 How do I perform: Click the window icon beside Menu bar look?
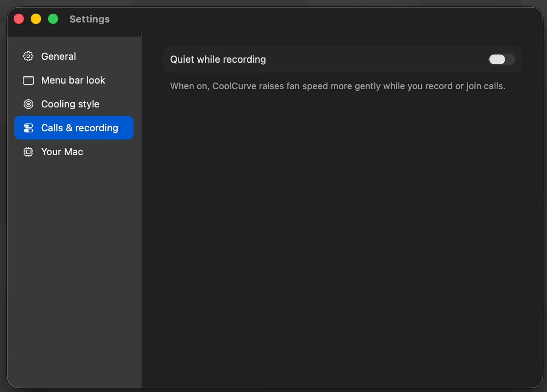(x=28, y=80)
